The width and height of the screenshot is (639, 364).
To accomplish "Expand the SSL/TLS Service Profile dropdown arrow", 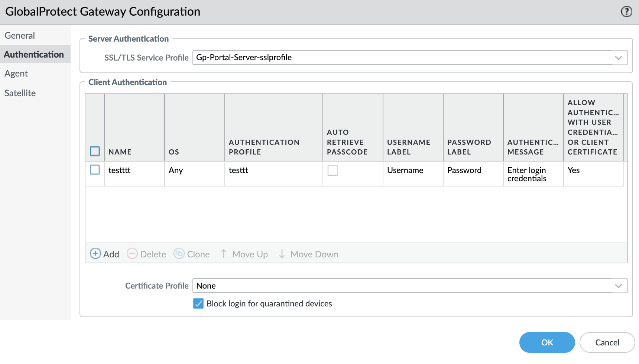I will pos(619,58).
